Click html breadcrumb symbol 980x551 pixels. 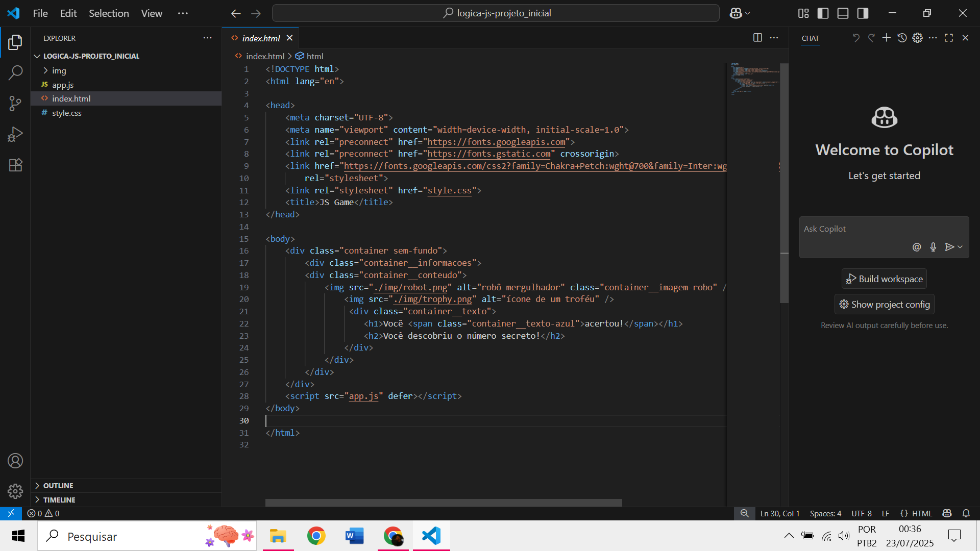(x=310, y=56)
